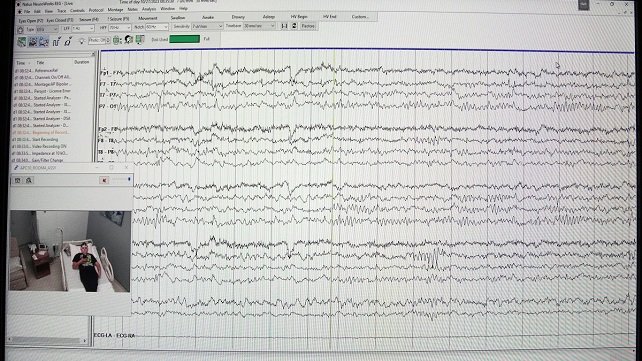Viewport: 642px width, 361px height.
Task: Insert Drowsy event note
Action: pos(238,17)
